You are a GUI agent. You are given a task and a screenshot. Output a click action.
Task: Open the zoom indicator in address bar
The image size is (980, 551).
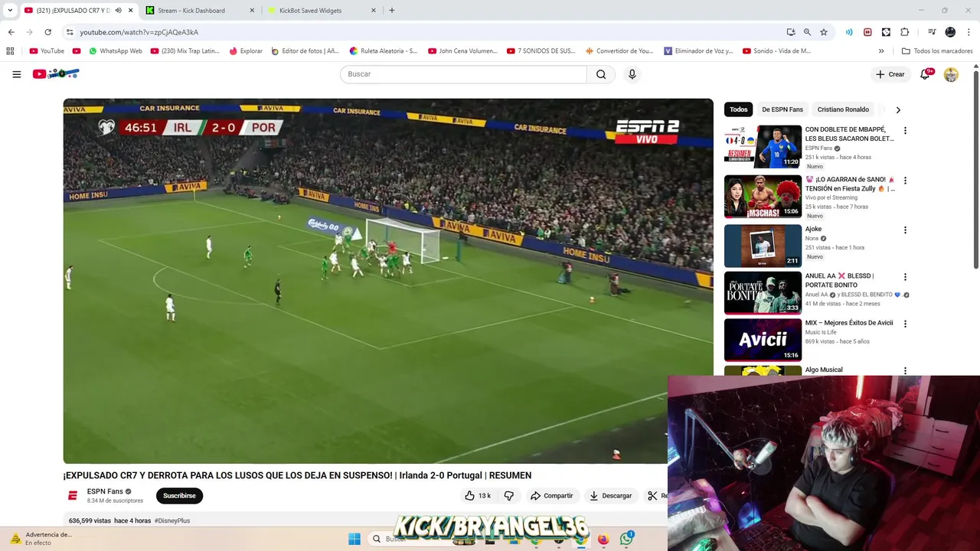(807, 32)
